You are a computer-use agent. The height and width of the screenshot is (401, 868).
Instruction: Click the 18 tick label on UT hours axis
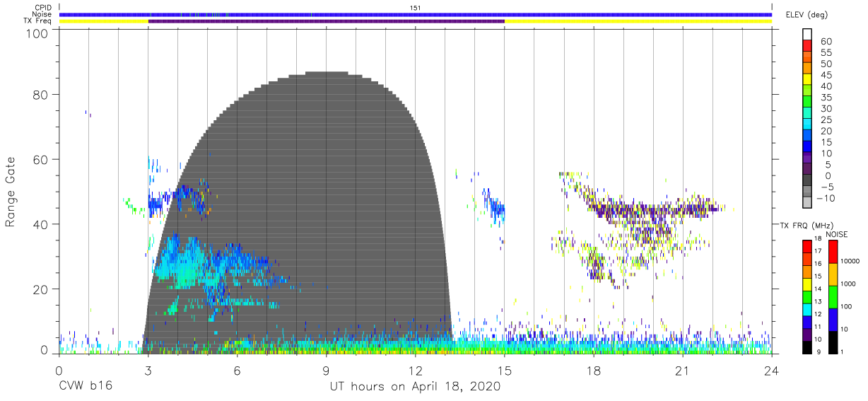(x=594, y=371)
